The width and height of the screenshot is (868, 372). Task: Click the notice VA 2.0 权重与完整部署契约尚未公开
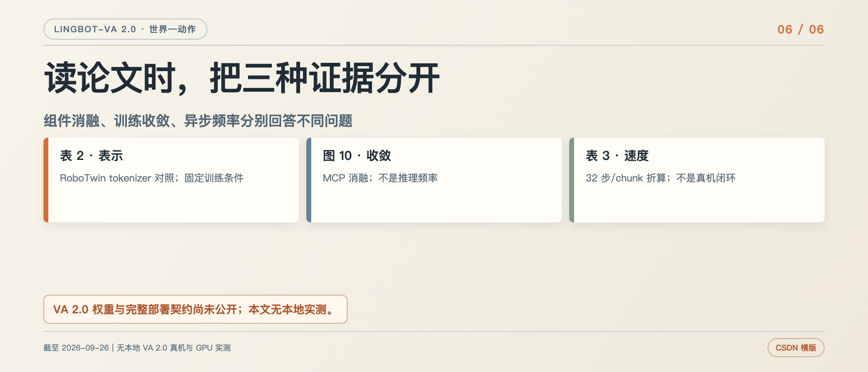[x=196, y=309]
